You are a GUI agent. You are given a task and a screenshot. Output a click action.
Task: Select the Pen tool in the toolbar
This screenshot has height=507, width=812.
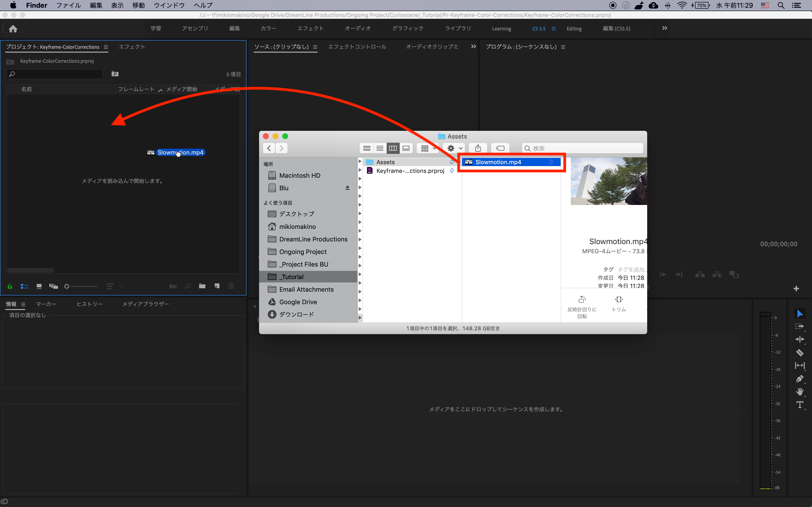[800, 379]
